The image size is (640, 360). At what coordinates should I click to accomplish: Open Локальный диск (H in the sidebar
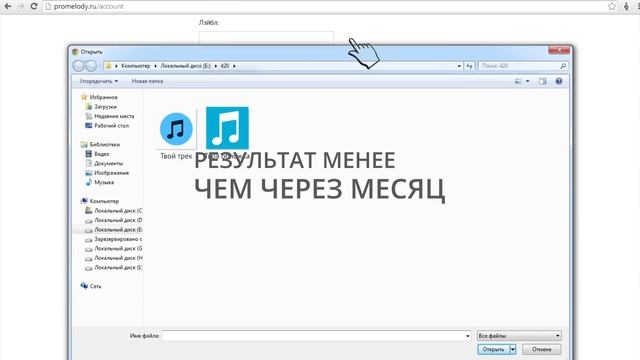(x=118, y=258)
